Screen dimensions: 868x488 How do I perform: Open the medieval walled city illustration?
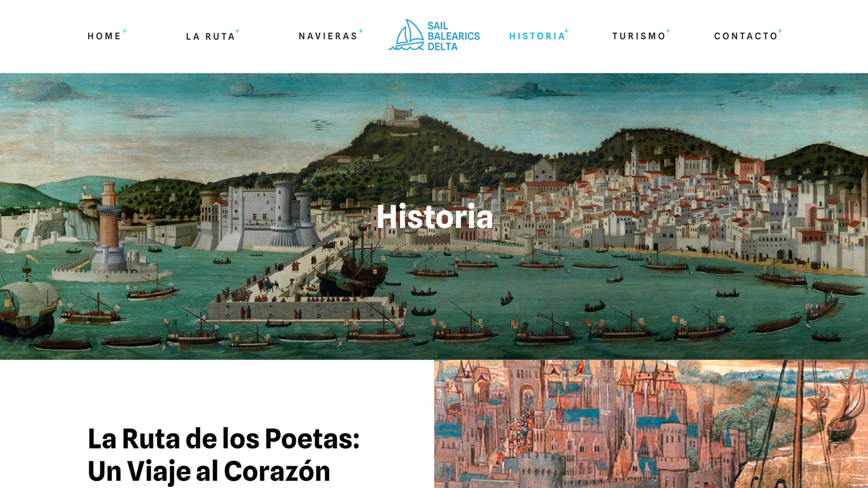[651, 424]
